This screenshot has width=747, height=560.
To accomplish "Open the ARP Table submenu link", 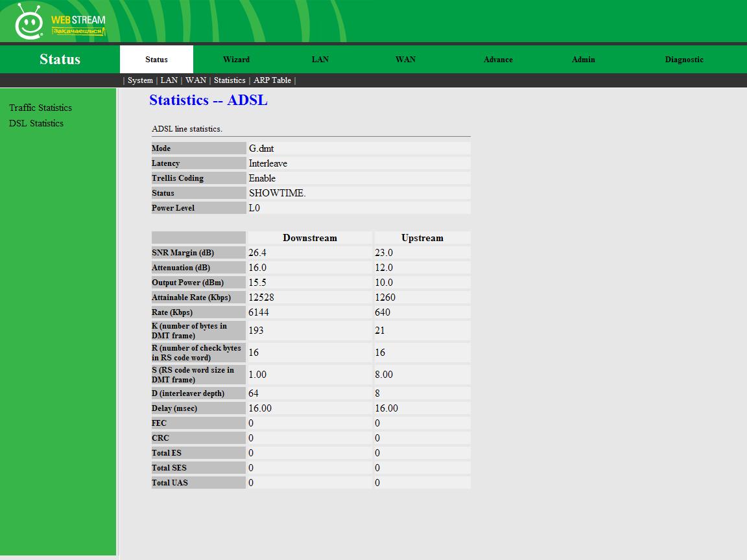I will (x=272, y=80).
